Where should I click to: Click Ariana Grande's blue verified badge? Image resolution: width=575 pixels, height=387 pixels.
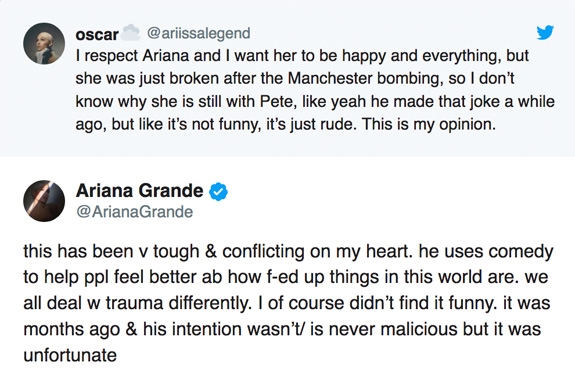[218, 191]
